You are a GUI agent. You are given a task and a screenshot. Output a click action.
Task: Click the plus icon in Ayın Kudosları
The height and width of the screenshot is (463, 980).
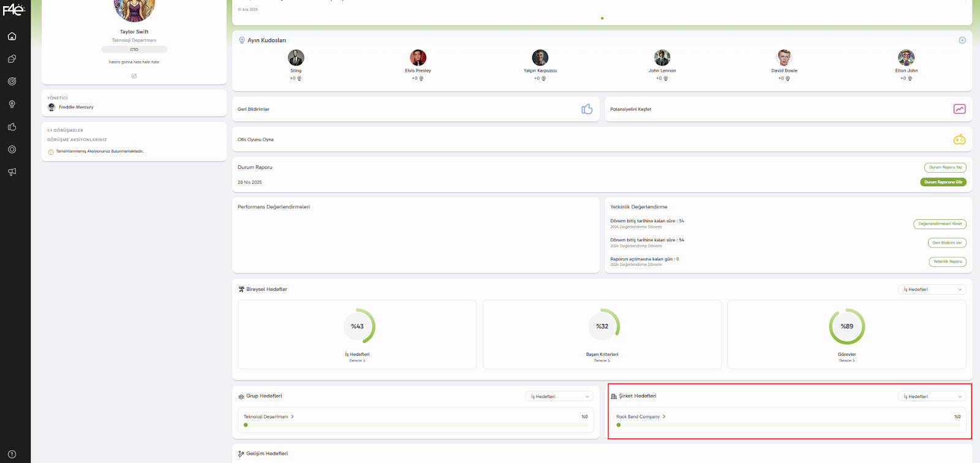962,40
